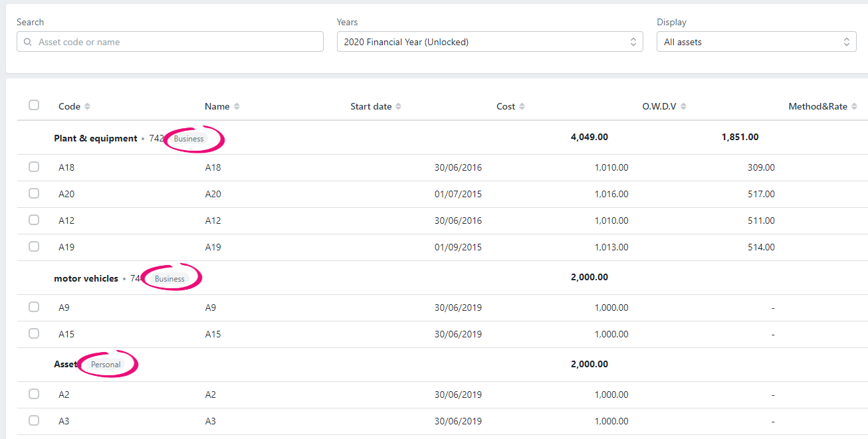Click sort arrows next to Start date
The image size is (868, 439).
(x=398, y=107)
